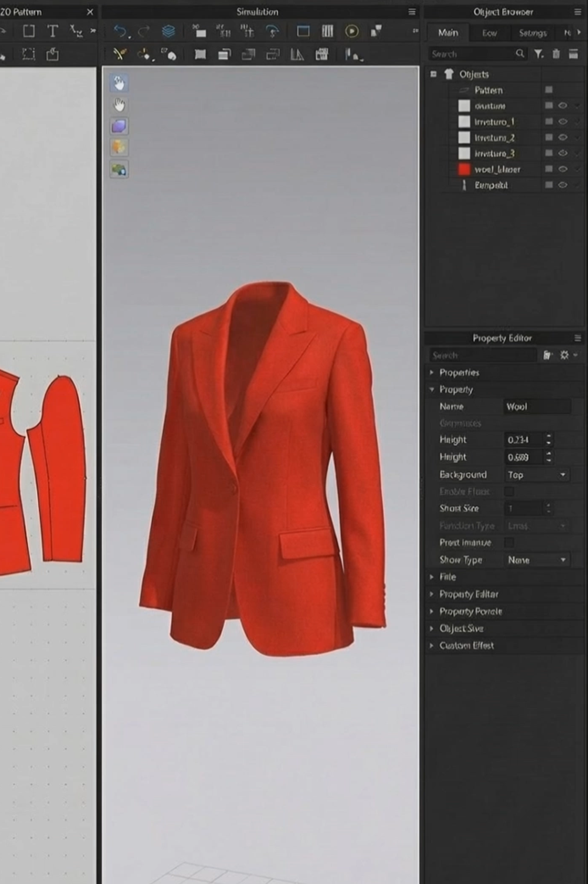
Task: Open the Settings tab in Object Browser
Action: click(x=532, y=33)
